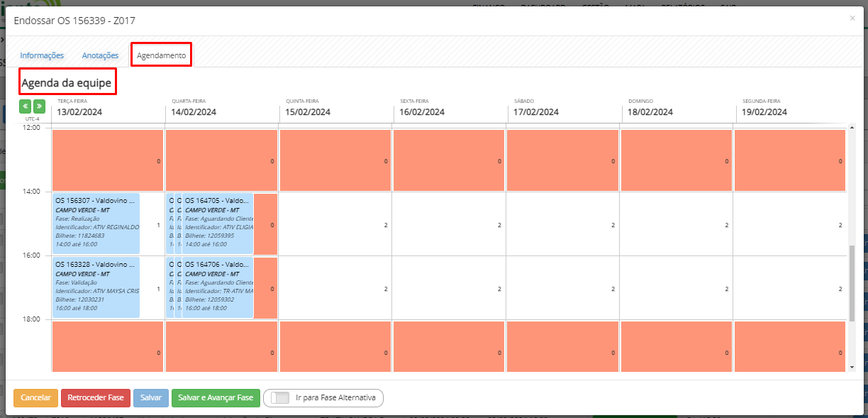This screenshot has height=418, width=868.
Task: Select the Agendamento tab
Action: tap(161, 55)
